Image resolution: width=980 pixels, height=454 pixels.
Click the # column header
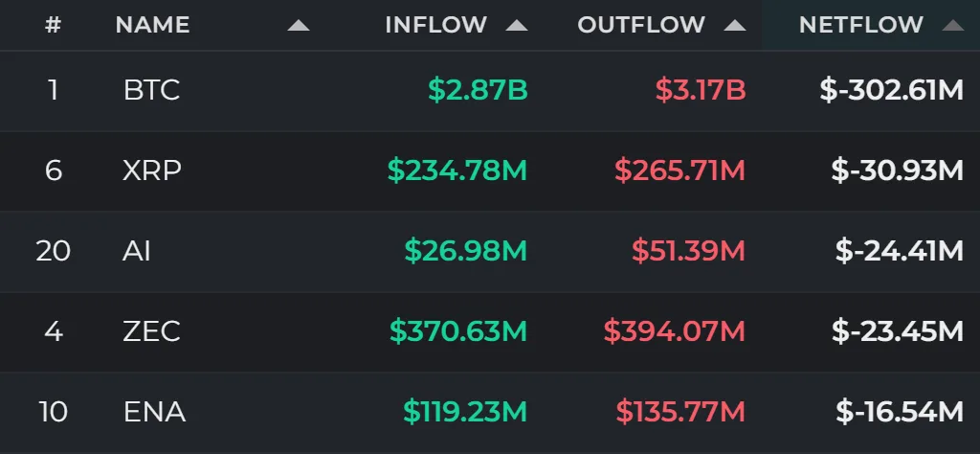(x=54, y=25)
